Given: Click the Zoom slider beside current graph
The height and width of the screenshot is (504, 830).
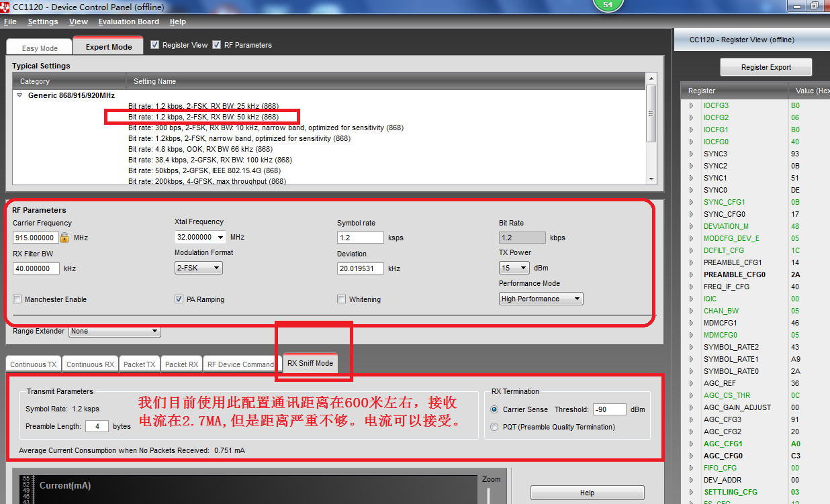Looking at the screenshot, I should [488, 495].
